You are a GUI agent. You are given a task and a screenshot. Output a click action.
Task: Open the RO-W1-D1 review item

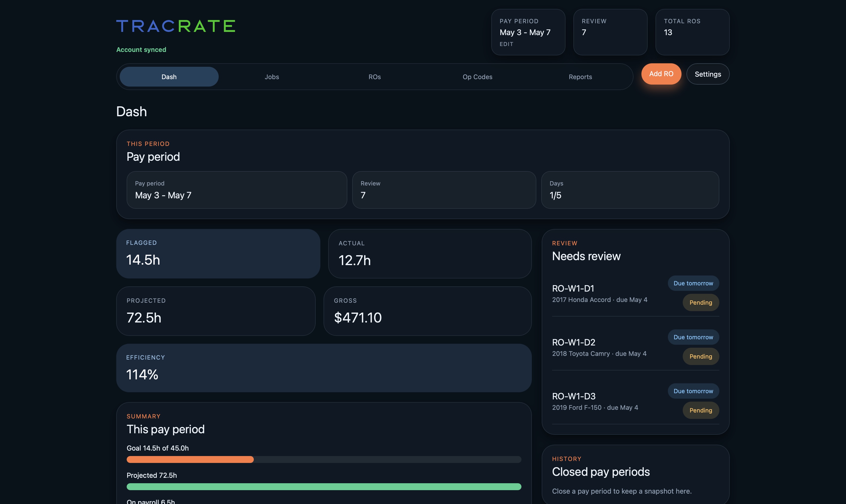[635, 294]
